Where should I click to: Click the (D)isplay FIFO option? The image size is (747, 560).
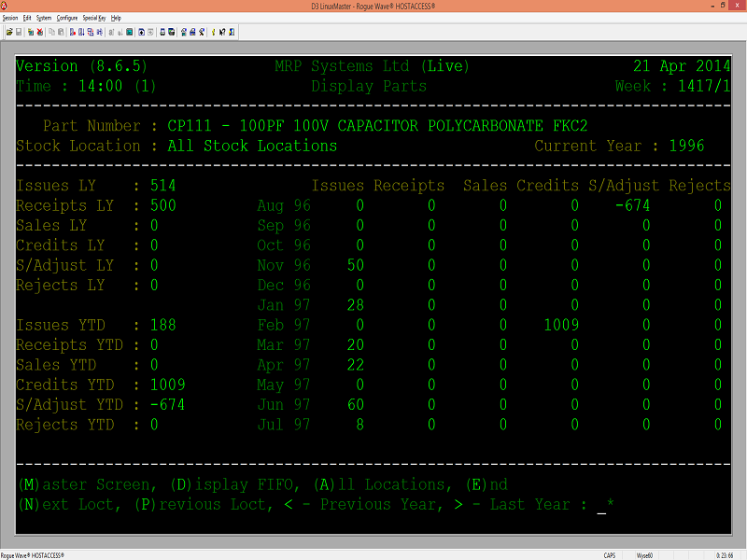(x=235, y=484)
